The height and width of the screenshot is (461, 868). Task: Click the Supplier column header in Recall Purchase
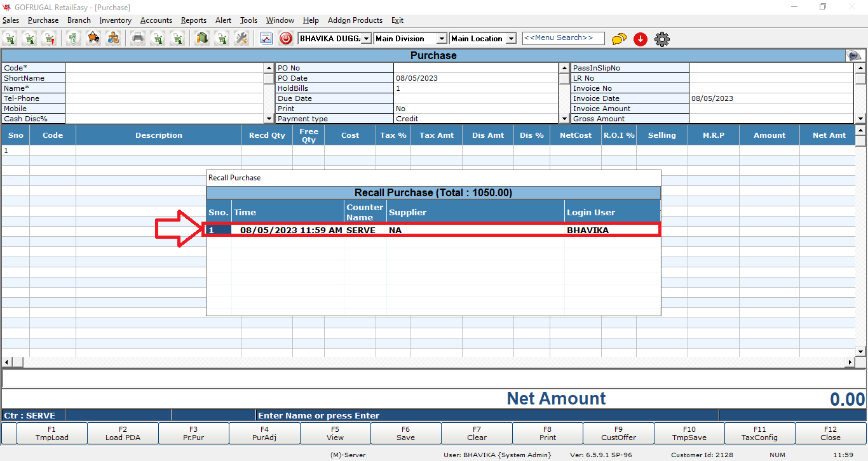[475, 212]
